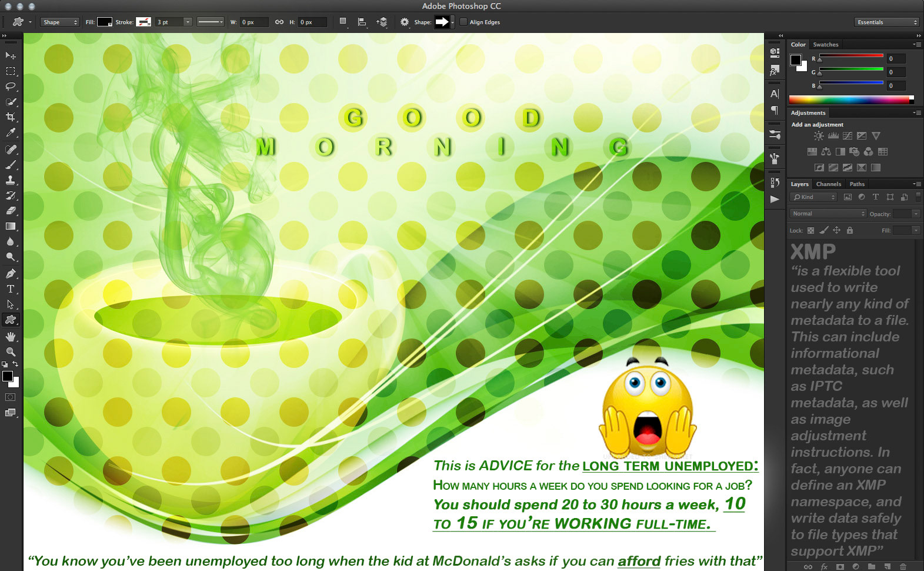The height and width of the screenshot is (571, 924).
Task: Add a Photo Filter adjustment
Action: click(x=854, y=152)
